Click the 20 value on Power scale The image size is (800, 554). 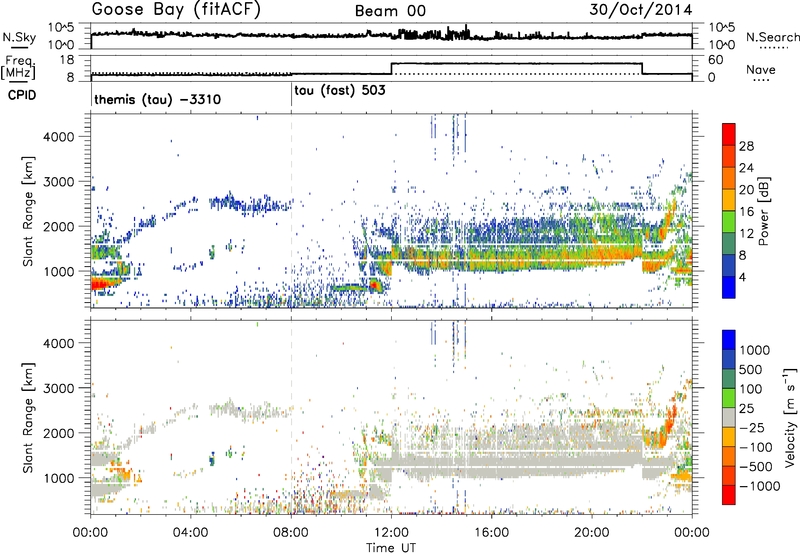(x=746, y=190)
